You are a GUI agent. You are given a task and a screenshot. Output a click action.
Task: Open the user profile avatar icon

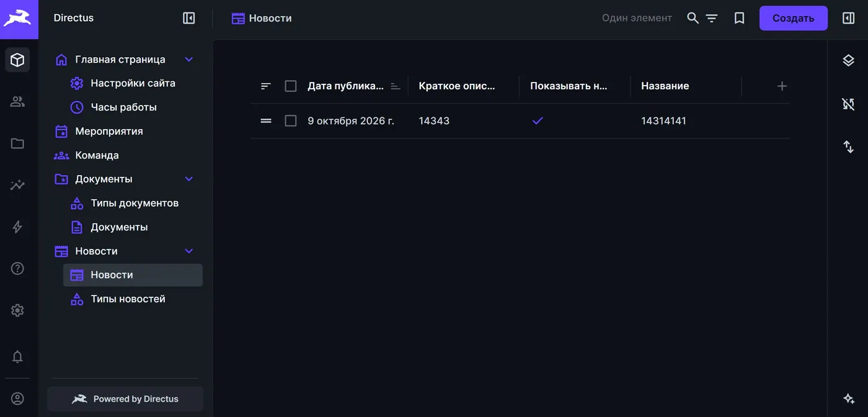coord(17,399)
